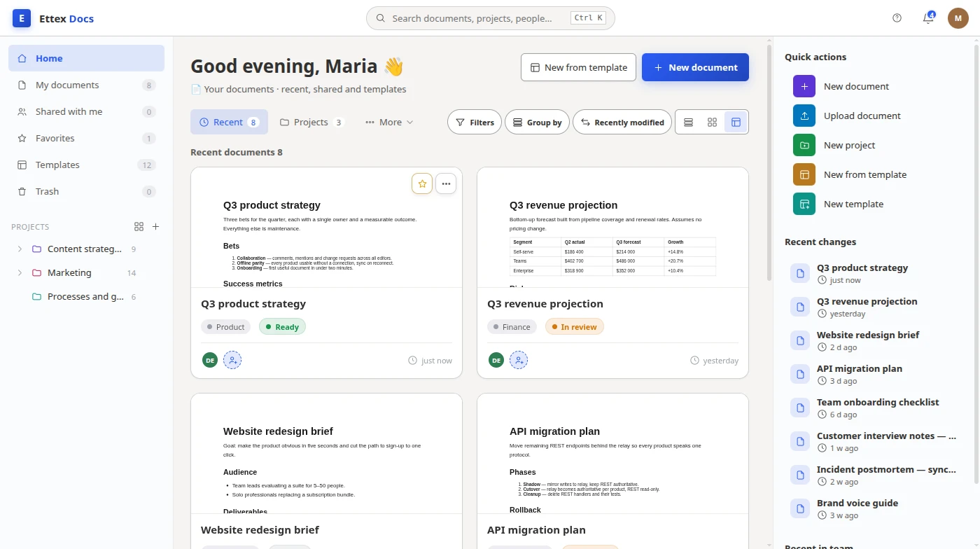Click document icon beside Team onboarding checklist

click(800, 408)
